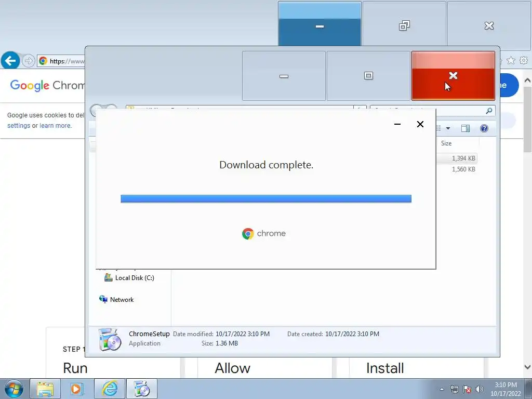Minimize the Explorer Downloads window
Image resolution: width=532 pixels, height=399 pixels.
(x=284, y=76)
